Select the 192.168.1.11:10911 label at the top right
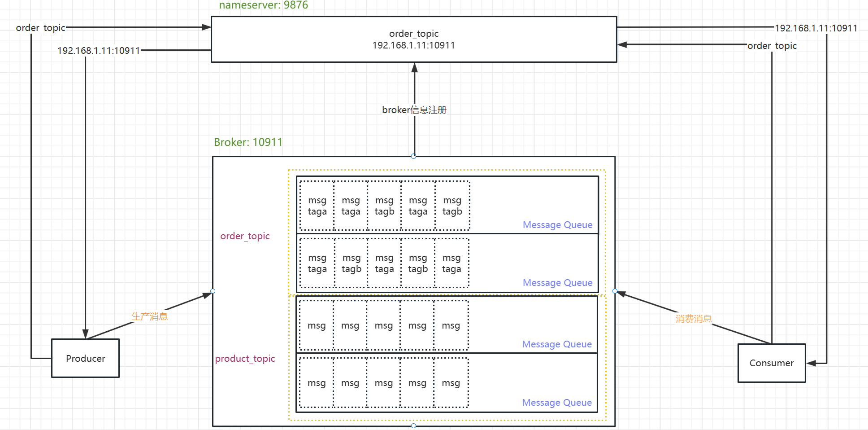Image resolution: width=868 pixels, height=430 pixels. point(816,28)
